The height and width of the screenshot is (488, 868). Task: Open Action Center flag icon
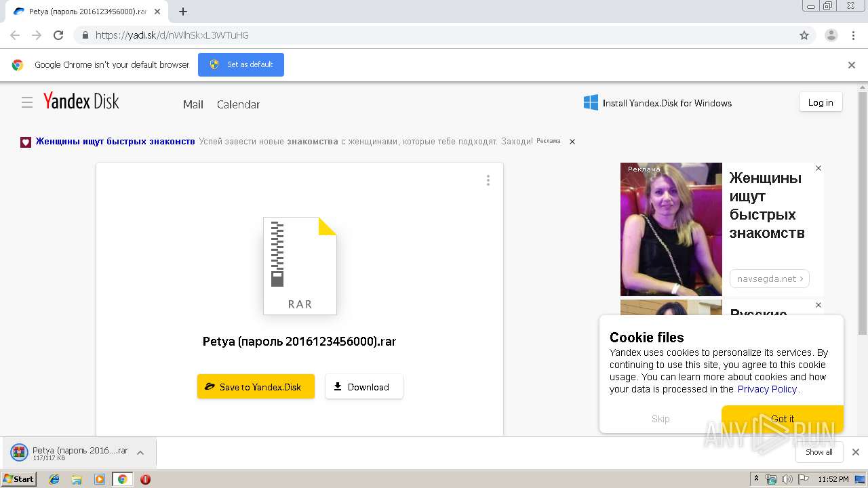click(804, 479)
